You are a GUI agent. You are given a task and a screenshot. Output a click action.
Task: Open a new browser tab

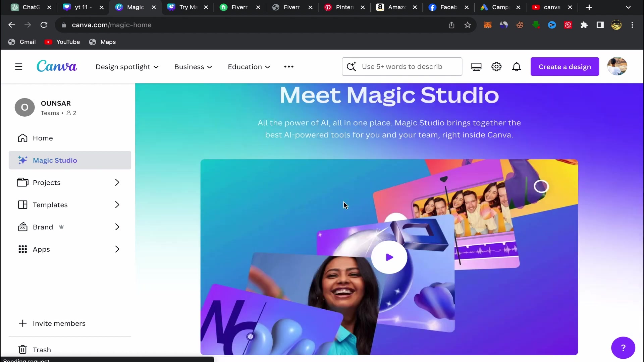pyautogui.click(x=589, y=7)
